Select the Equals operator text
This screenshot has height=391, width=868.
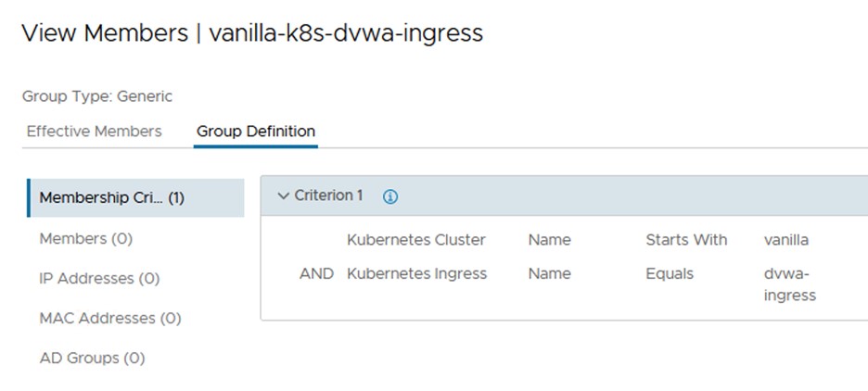click(670, 274)
